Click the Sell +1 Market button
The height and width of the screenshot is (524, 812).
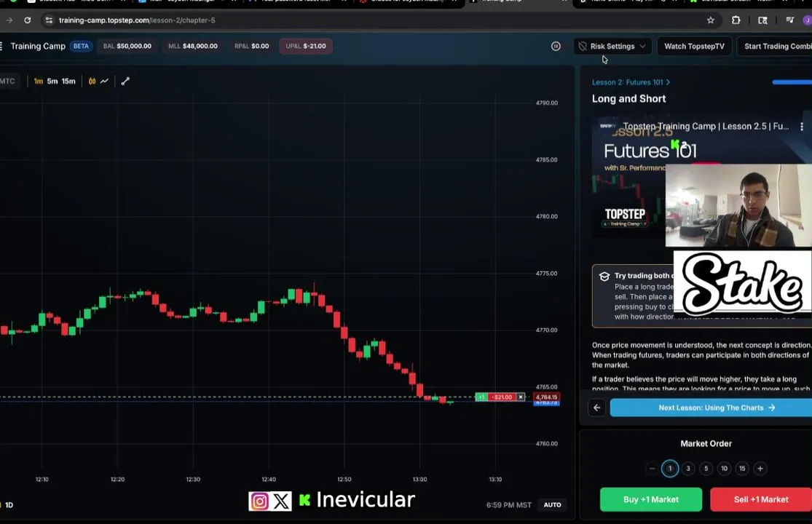(761, 499)
